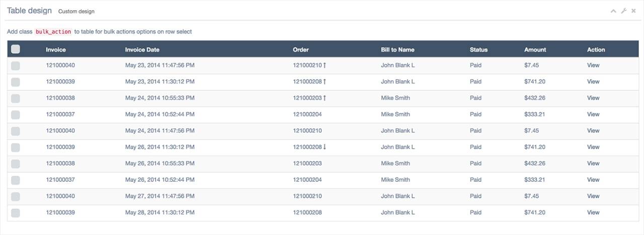Check the row dated May 23, 11:47:56 PM
This screenshot has width=644, height=235.
tap(16, 65)
